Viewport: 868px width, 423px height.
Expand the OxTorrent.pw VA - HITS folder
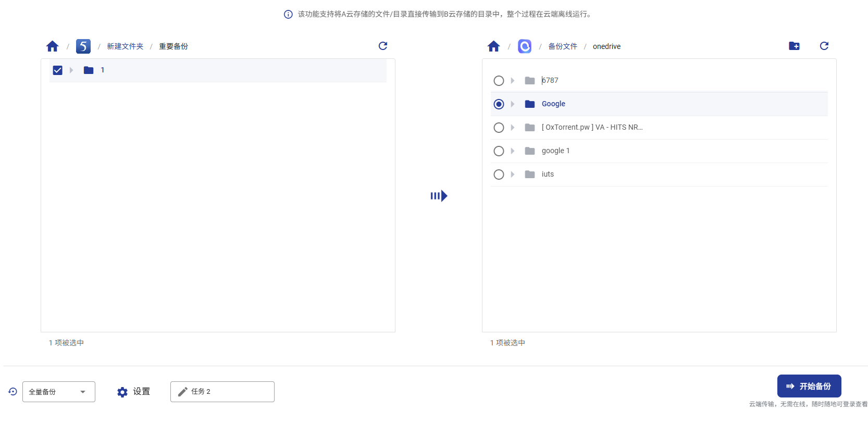(x=513, y=128)
